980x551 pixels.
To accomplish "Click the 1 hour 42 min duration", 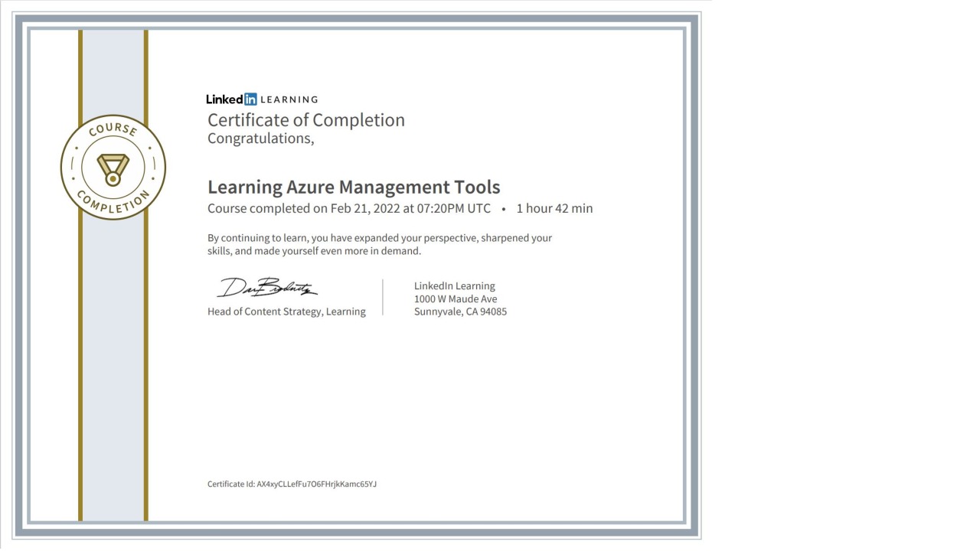I will coord(554,208).
